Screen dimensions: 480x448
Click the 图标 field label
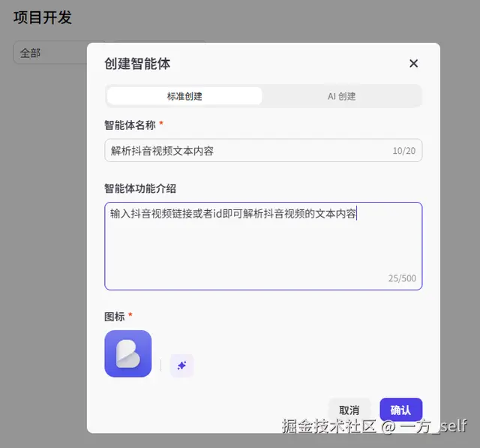115,317
